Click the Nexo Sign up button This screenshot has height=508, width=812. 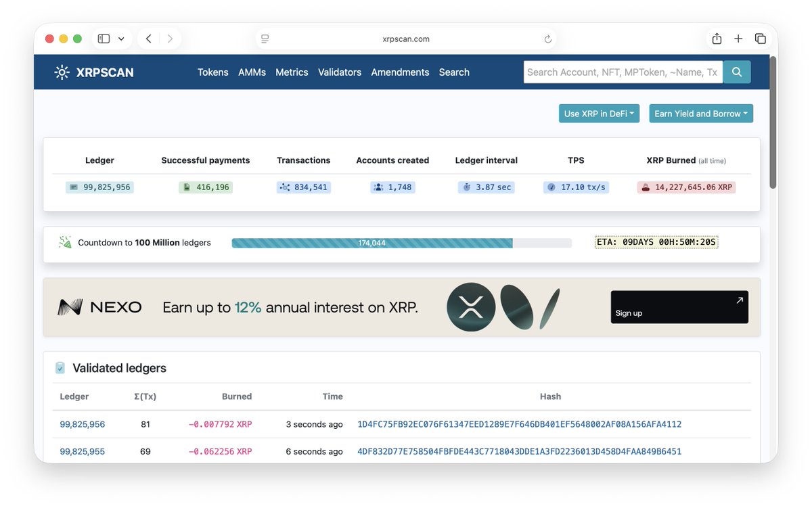pos(679,306)
